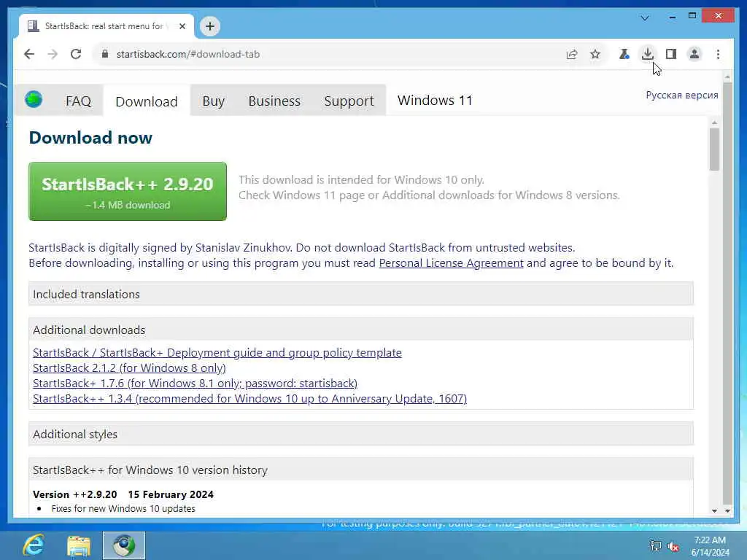Go to the Windows 11 tab

(x=435, y=101)
